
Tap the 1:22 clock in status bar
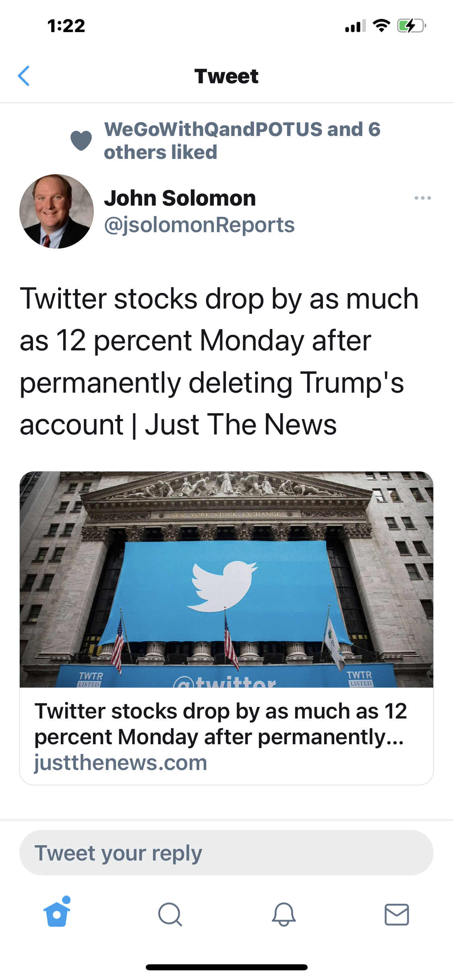(66, 26)
